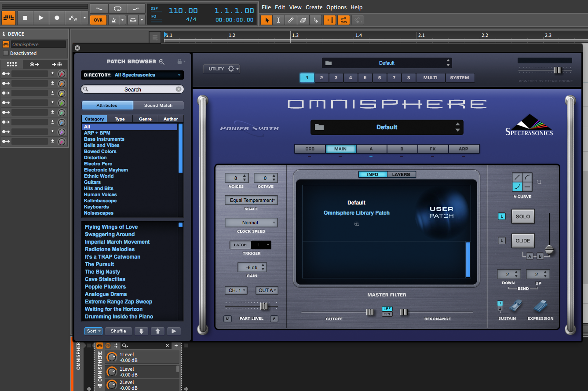Click the patch Search field
588x391 pixels.
(x=132, y=89)
